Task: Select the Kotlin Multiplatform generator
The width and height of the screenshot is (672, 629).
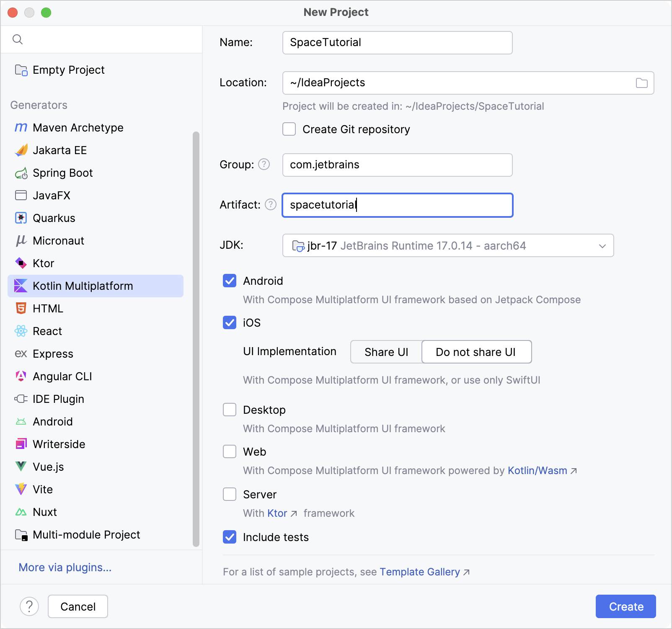Action: [82, 286]
